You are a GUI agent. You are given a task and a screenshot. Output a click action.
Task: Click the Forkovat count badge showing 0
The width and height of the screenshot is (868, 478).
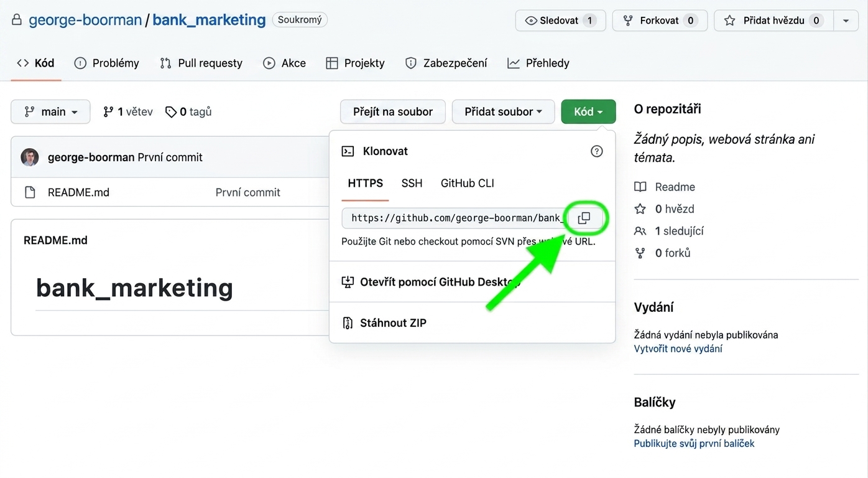click(690, 21)
